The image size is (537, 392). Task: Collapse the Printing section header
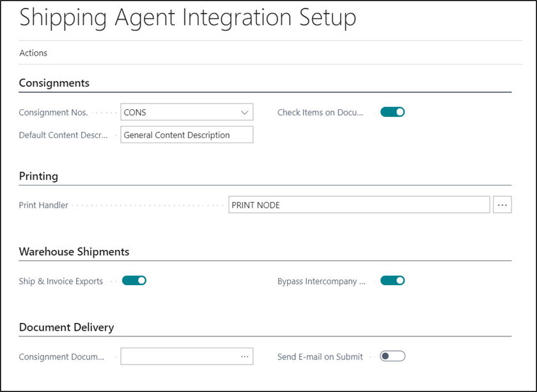coord(38,176)
